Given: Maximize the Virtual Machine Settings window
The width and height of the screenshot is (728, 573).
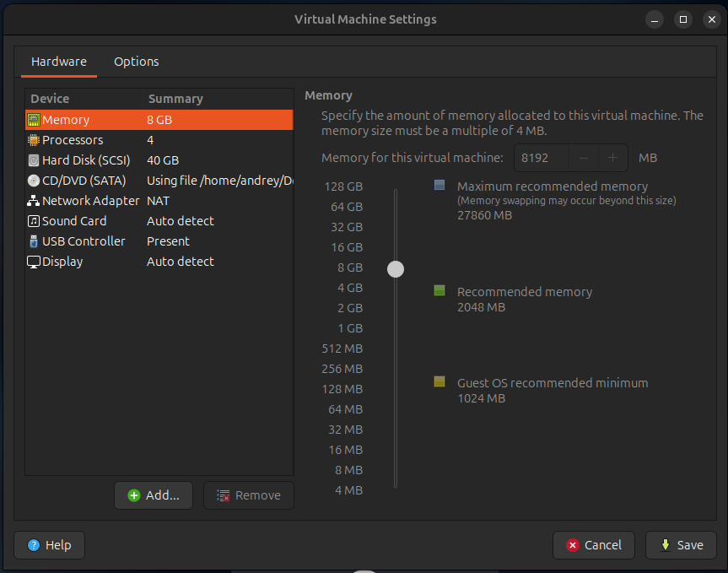Looking at the screenshot, I should tap(683, 19).
